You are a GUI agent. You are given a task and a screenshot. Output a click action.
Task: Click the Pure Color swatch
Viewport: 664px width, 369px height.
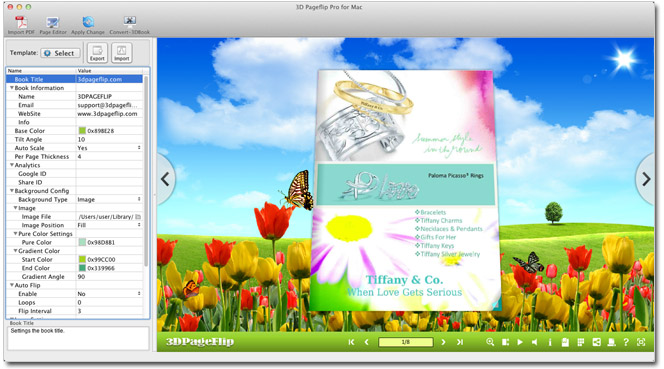(x=82, y=242)
